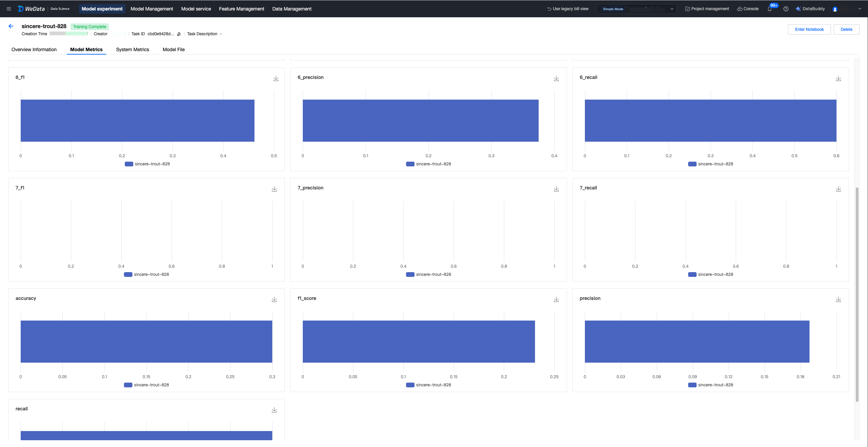The image size is (868, 447).
Task: Download the 6_f1 chart data
Action: click(276, 79)
